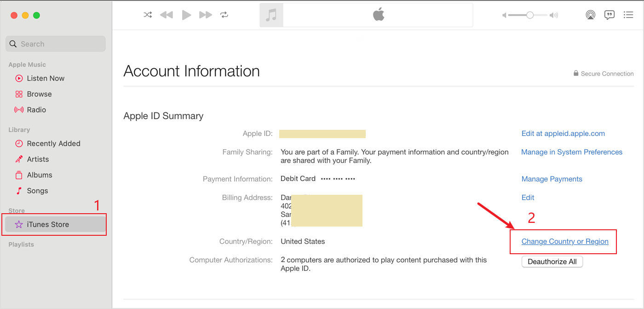
Task: Click the music note artwork placeholder
Action: point(271,15)
